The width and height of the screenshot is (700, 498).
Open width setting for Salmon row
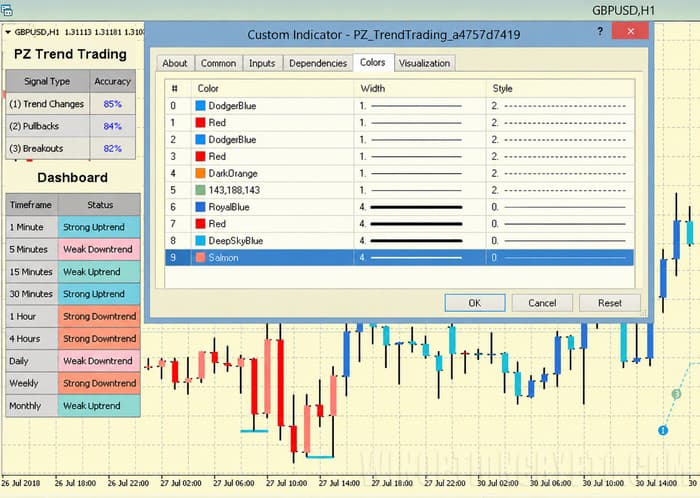[420, 257]
